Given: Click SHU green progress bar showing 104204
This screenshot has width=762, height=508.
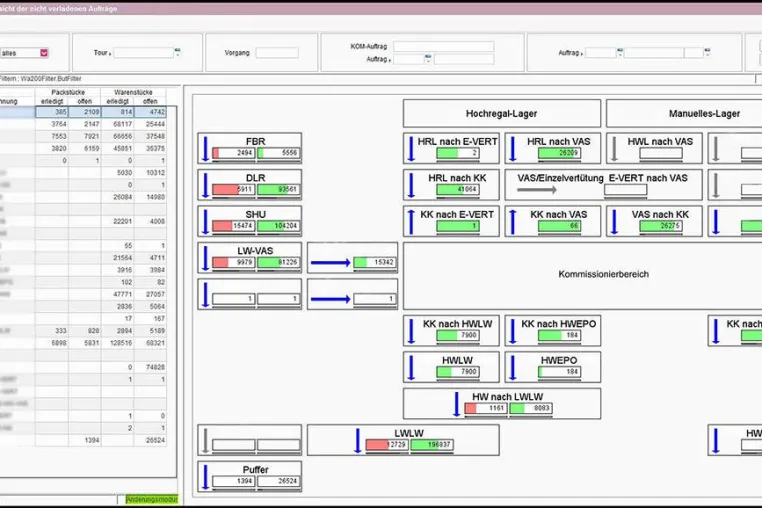Looking at the screenshot, I should pyautogui.click(x=278, y=226).
